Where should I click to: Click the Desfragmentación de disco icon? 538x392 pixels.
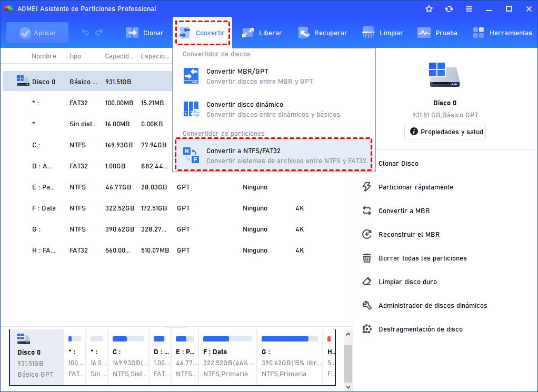click(367, 329)
